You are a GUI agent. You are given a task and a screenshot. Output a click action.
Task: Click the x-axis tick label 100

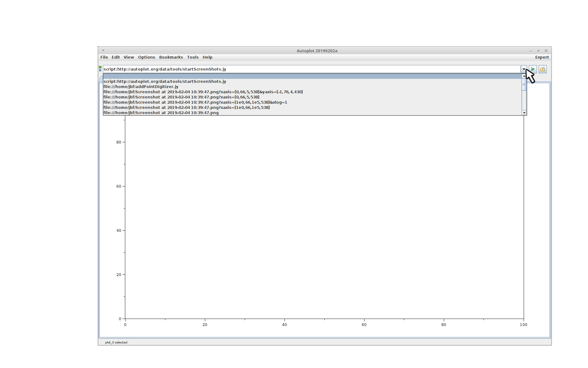(523, 325)
